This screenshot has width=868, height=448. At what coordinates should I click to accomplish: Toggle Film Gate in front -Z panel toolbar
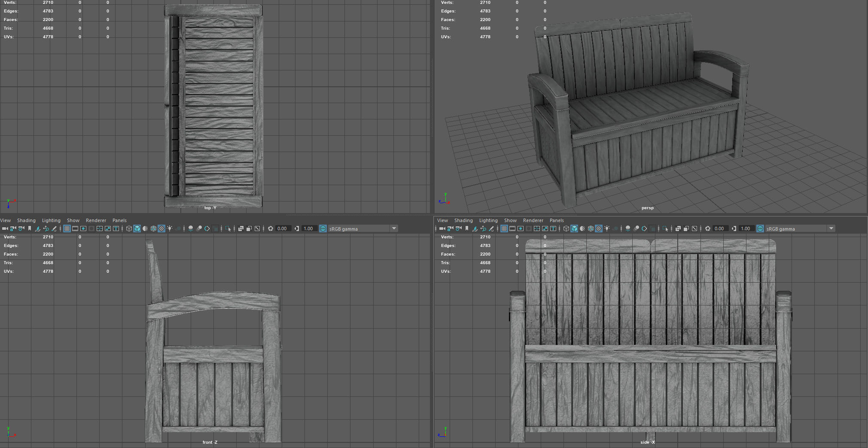75,229
